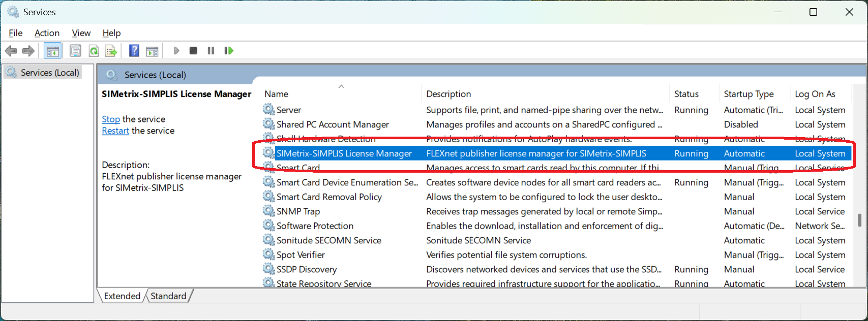Click the gear icon of SSDP Discovery

click(268, 269)
